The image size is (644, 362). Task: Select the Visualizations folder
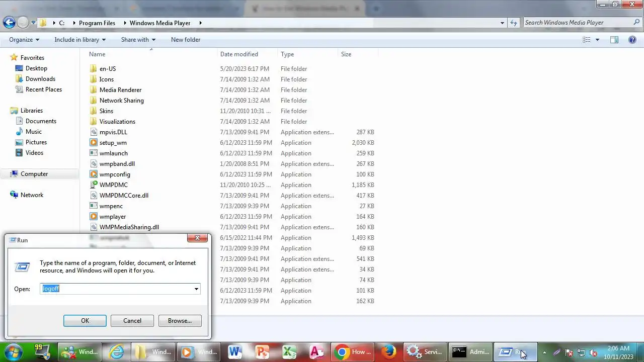pyautogui.click(x=117, y=122)
